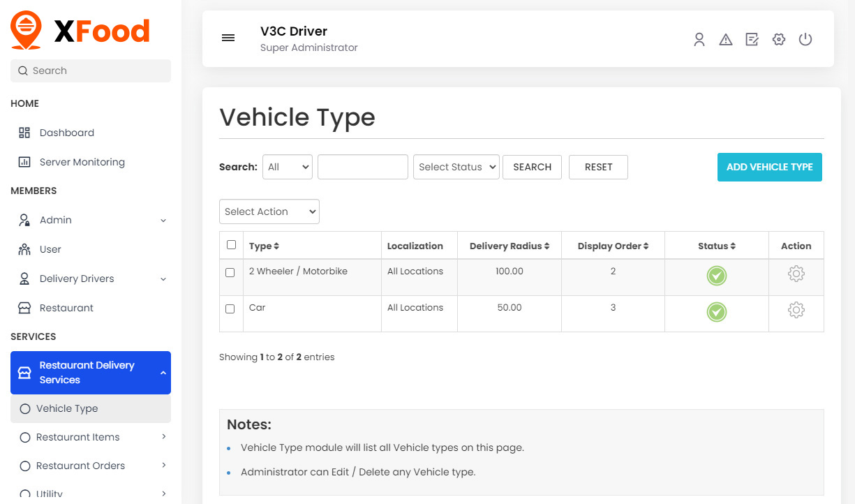
Task: Tick the select-all checkbox in table header
Action: point(230,245)
